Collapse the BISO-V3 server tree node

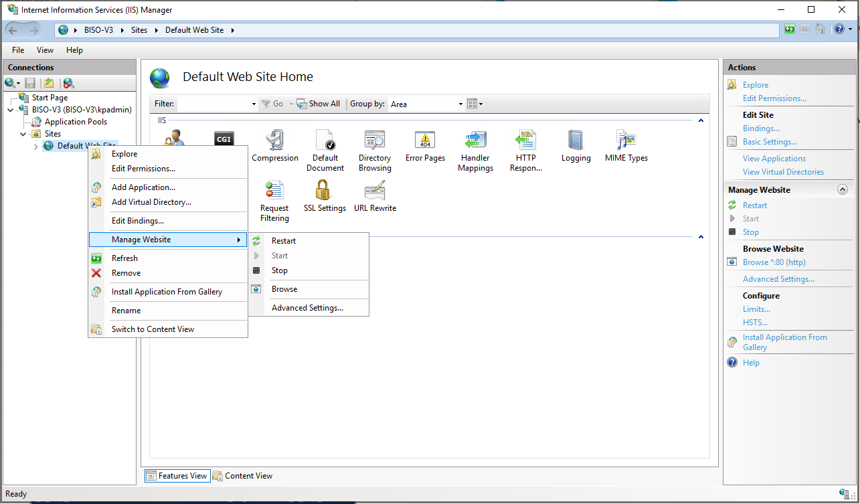[x=11, y=110]
